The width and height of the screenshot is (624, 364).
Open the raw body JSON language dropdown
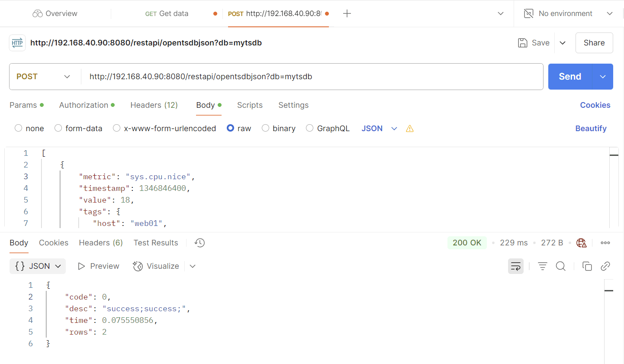380,129
